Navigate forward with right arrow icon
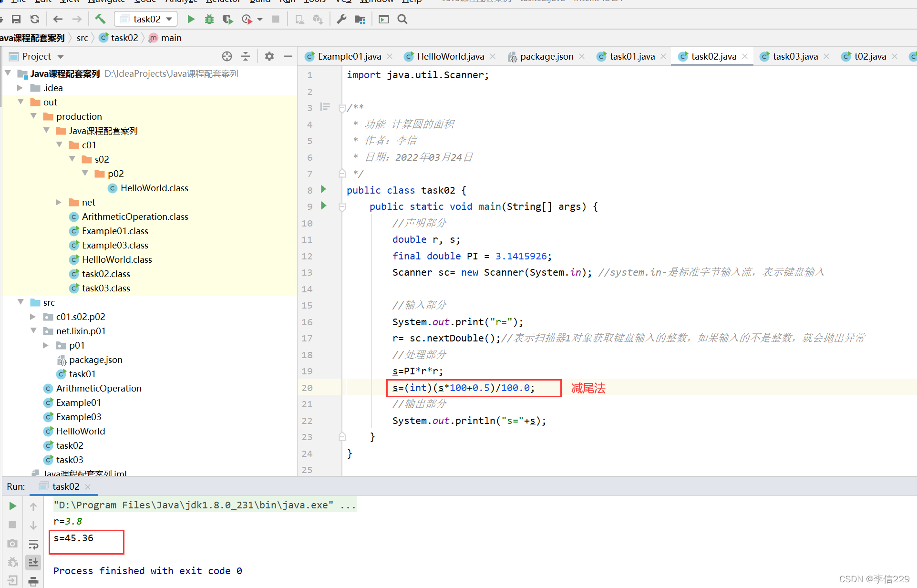This screenshot has height=588, width=917. pos(77,19)
